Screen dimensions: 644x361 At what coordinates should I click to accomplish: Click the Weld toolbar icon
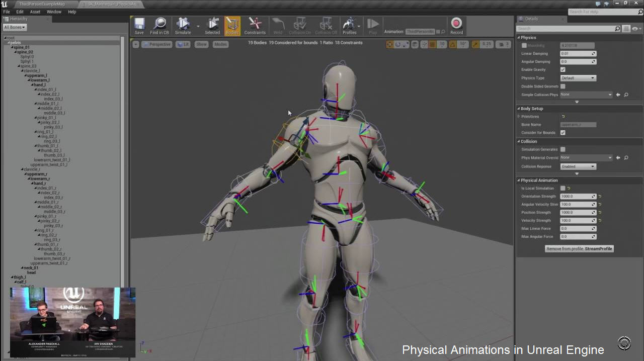point(278,26)
